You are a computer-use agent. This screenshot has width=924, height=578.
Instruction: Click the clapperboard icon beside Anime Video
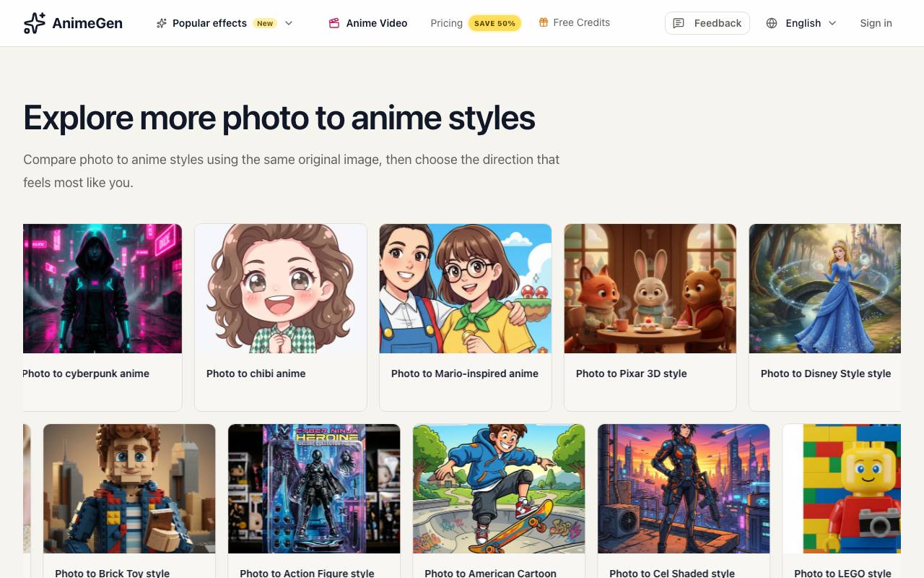click(x=334, y=23)
